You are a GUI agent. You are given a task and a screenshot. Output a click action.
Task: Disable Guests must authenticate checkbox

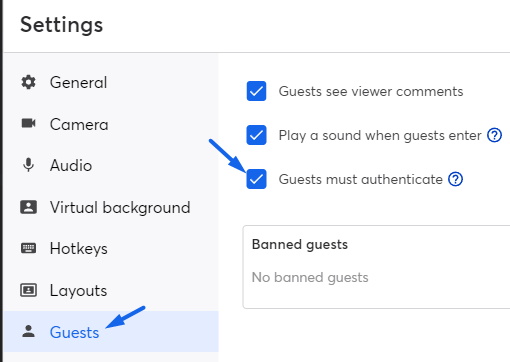(x=256, y=179)
